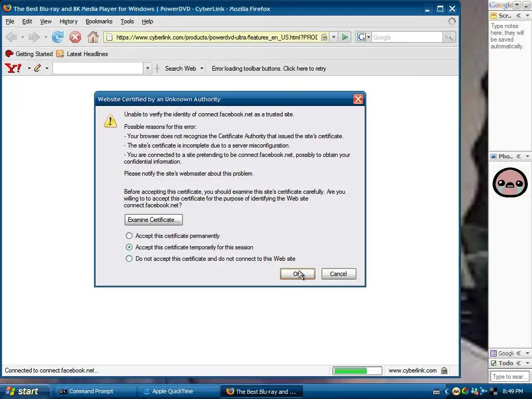The height and width of the screenshot is (399, 532).
Task: Click the Google Desktop swirl tray icon
Action: [465, 392]
